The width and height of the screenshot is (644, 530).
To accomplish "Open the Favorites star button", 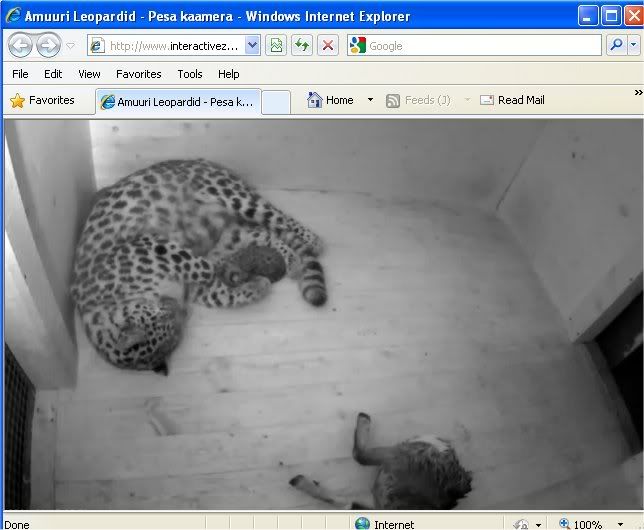I will pyautogui.click(x=42, y=100).
